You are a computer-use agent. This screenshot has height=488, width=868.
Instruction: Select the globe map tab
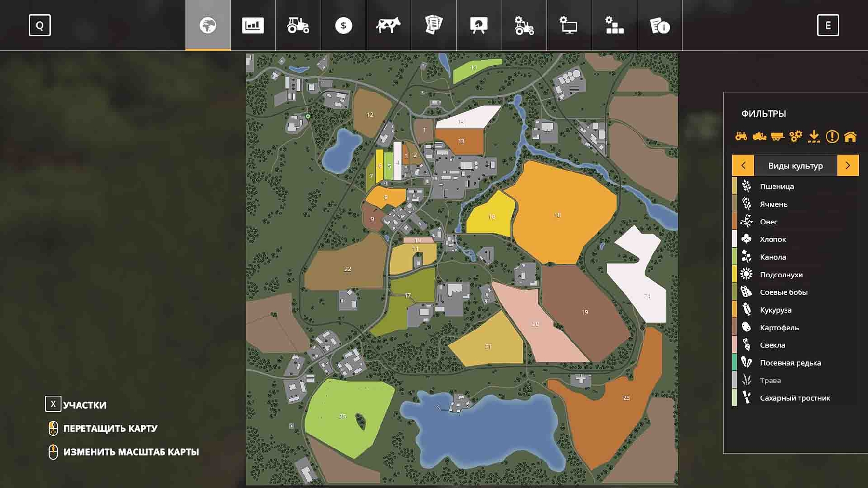[208, 26]
